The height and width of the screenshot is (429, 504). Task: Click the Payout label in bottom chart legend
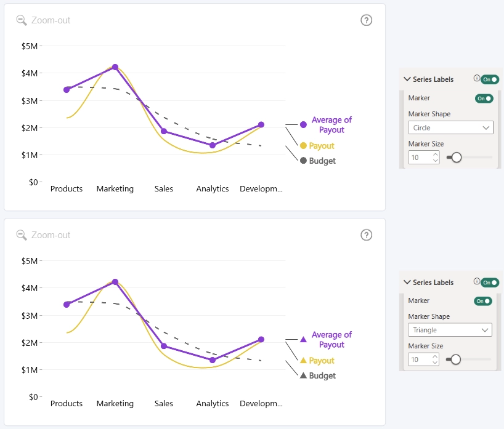pyautogui.click(x=322, y=361)
